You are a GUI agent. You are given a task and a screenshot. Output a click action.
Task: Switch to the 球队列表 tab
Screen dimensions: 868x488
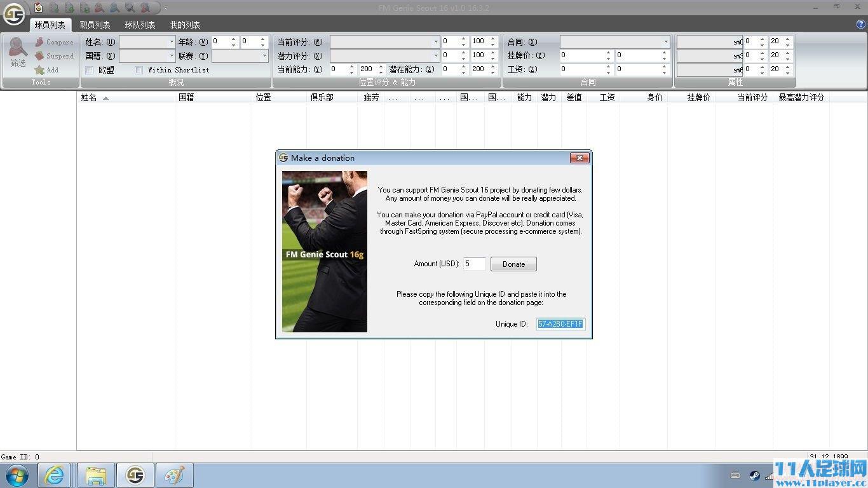(x=140, y=25)
